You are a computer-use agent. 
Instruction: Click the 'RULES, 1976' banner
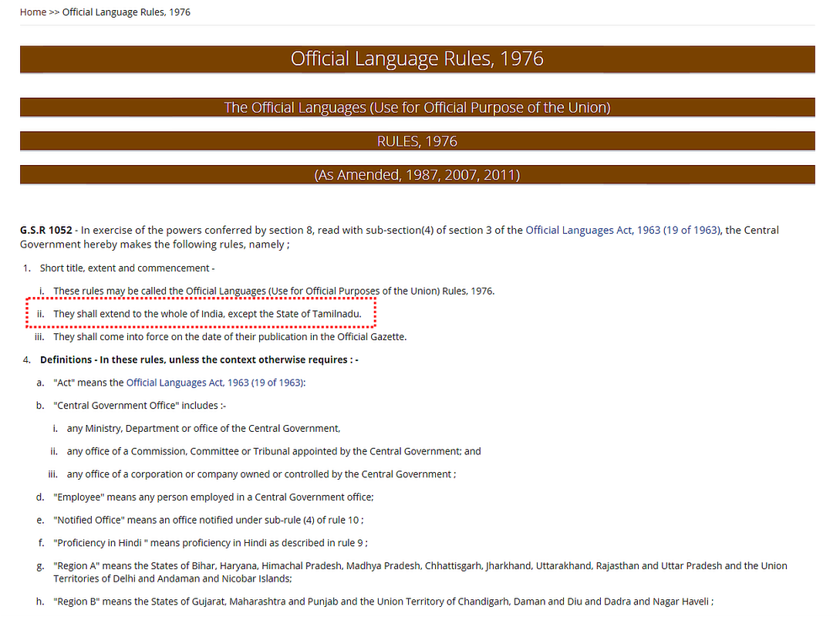(417, 141)
